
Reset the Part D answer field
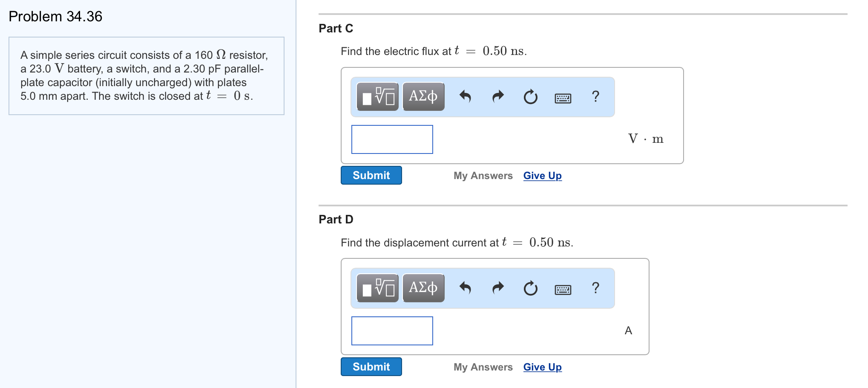530,288
